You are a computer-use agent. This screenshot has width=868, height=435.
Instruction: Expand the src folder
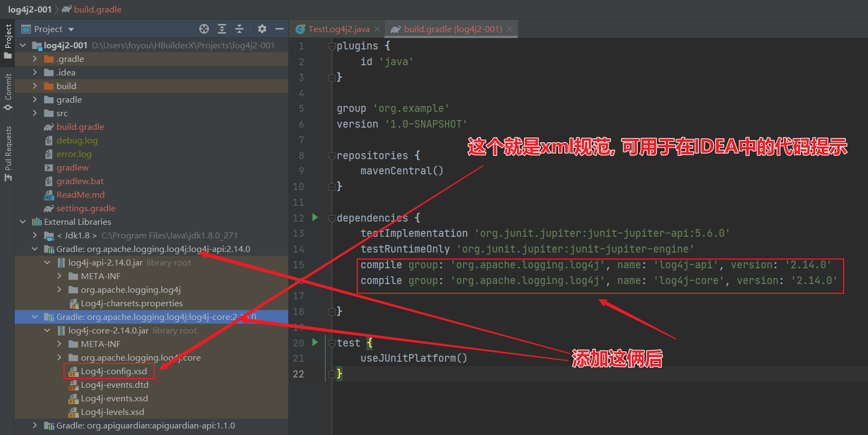click(35, 113)
